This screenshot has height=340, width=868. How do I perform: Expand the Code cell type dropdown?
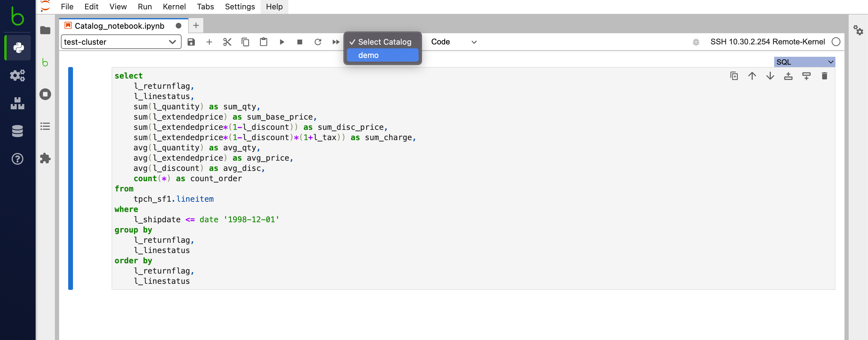454,42
